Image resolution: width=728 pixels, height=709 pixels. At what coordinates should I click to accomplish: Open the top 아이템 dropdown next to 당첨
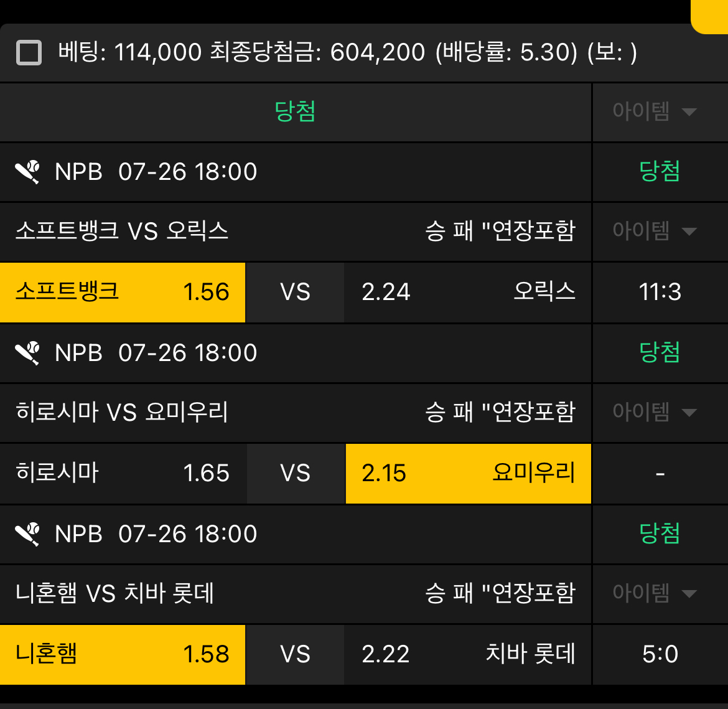655,111
